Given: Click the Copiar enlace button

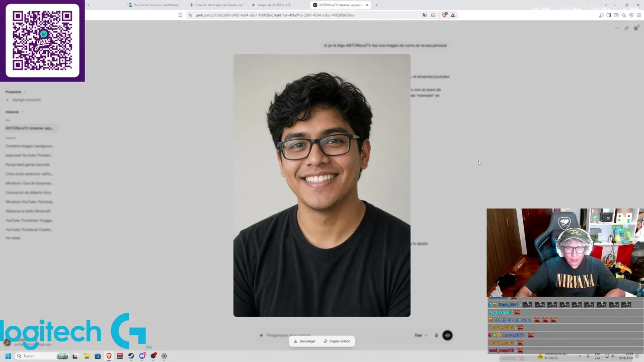Looking at the screenshot, I should point(337,341).
